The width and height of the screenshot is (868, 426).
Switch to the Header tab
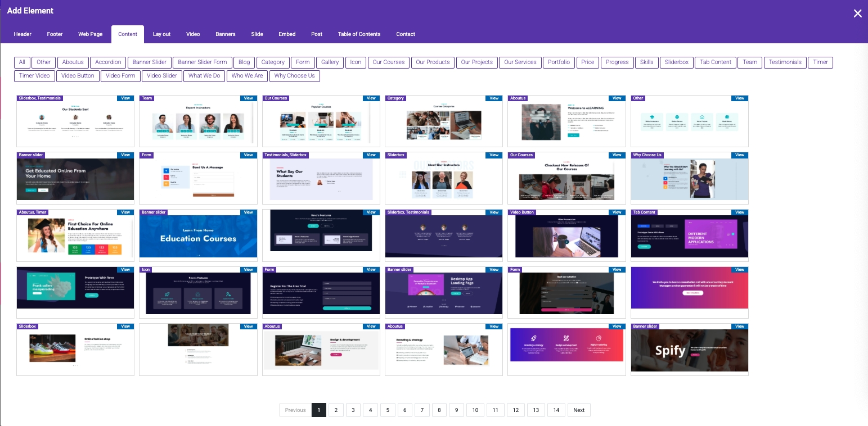pyautogui.click(x=23, y=34)
